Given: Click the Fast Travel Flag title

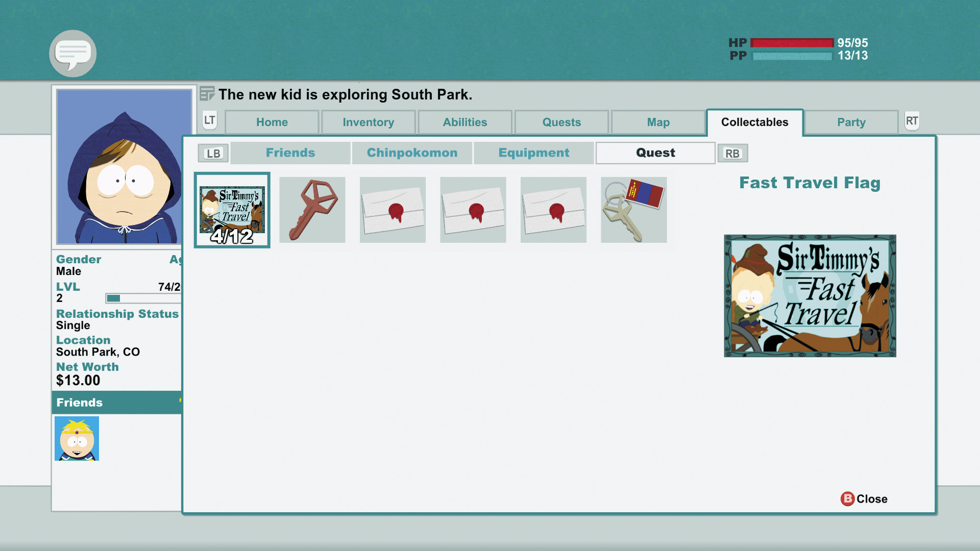Looking at the screenshot, I should (810, 183).
